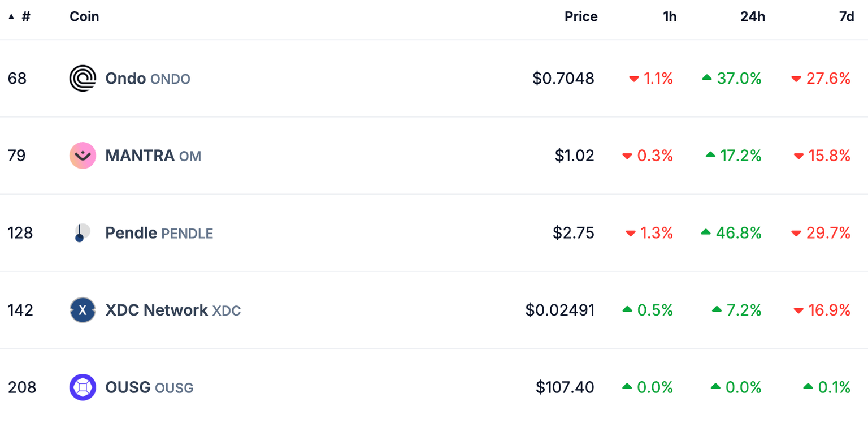This screenshot has height=423, width=868.
Task: Click the XDC Network logo icon
Action: (83, 310)
